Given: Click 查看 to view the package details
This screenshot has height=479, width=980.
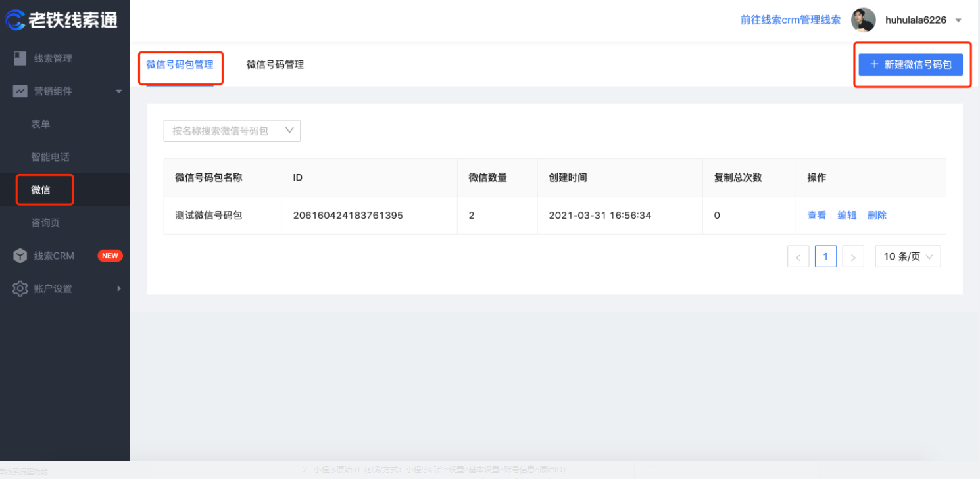Looking at the screenshot, I should (816, 215).
